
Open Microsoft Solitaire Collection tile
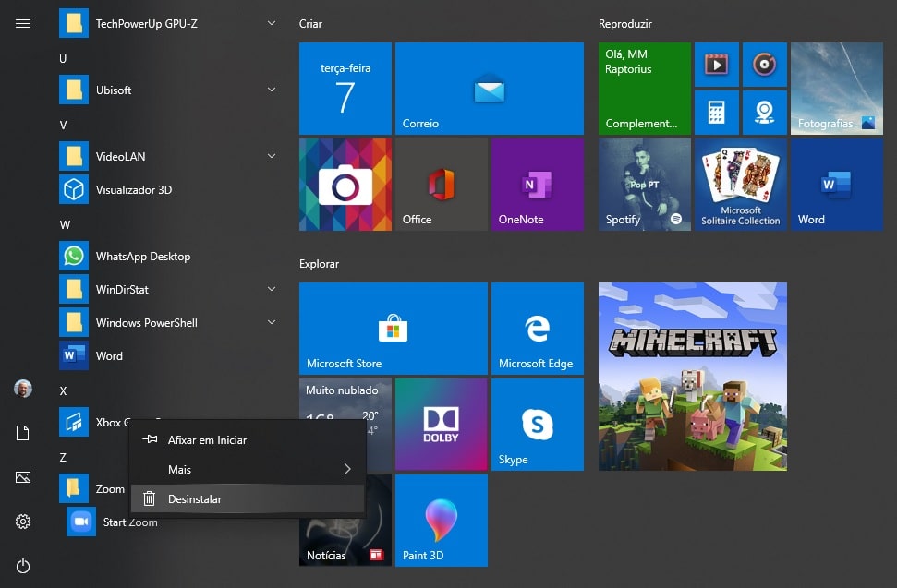(x=741, y=185)
